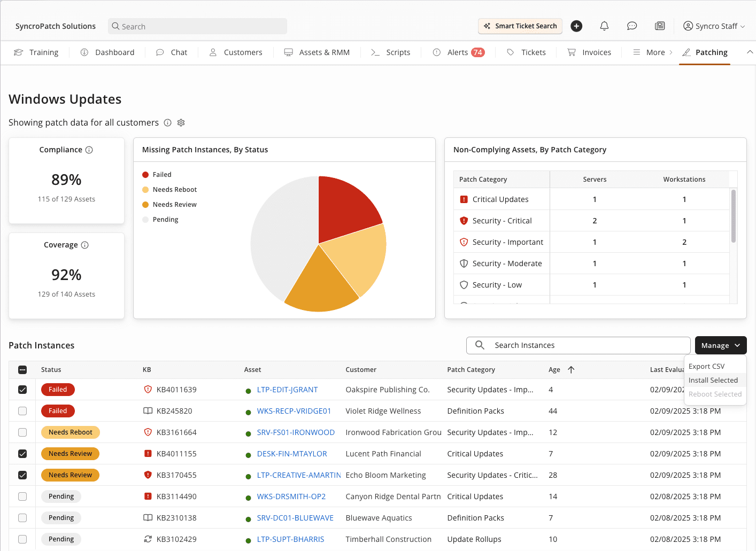Toggle the select-all checkbox in table header
The width and height of the screenshot is (756, 551).
[22, 369]
